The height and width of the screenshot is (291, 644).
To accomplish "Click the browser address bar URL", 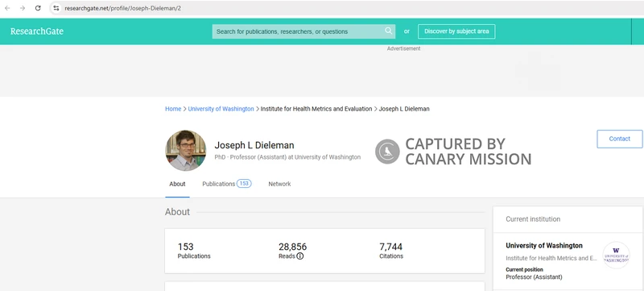I will (x=123, y=8).
